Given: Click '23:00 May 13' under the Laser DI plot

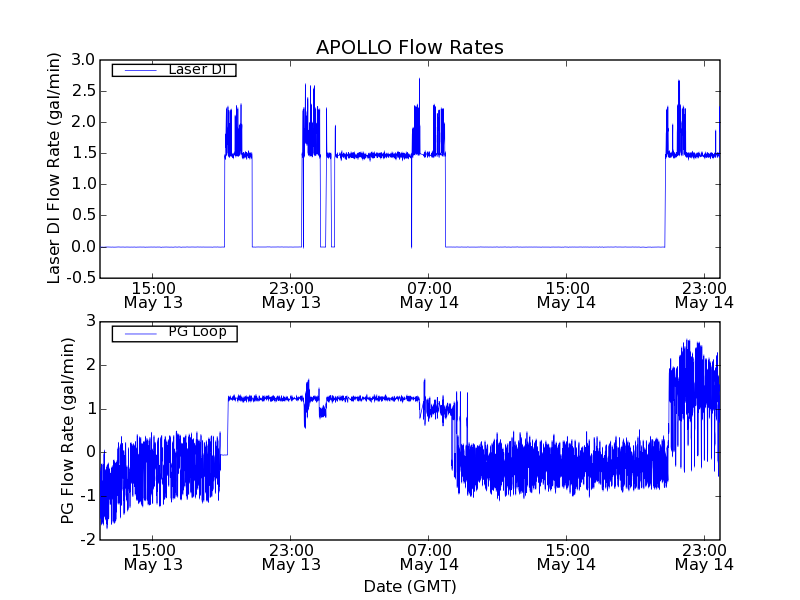Looking at the screenshot, I should pyautogui.click(x=291, y=295).
